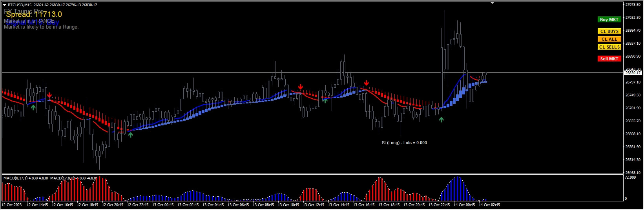
Task: Open the dropdown triangle beside BTCUSD,M15
Action: (x=4, y=5)
